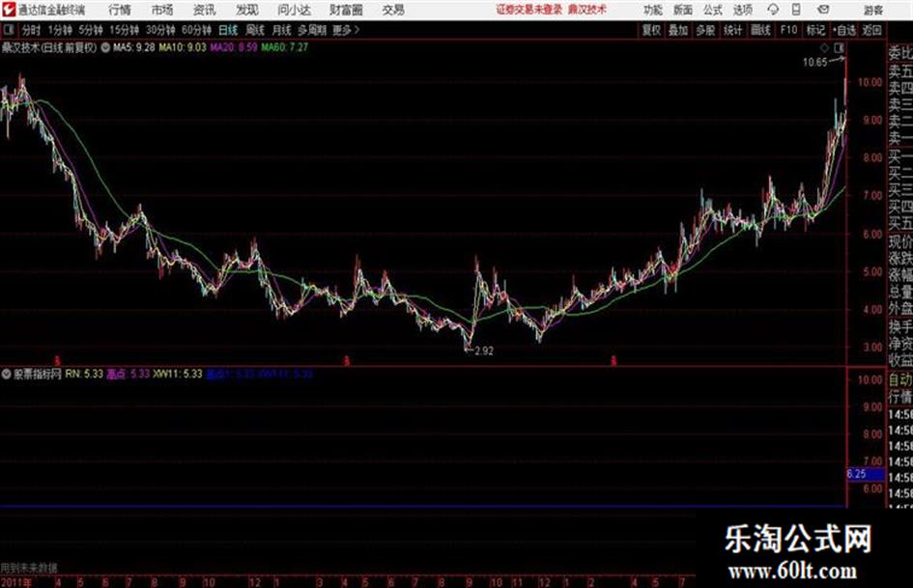Click the XW11: 5.33 indicator value
913x588 pixels.
tap(178, 374)
